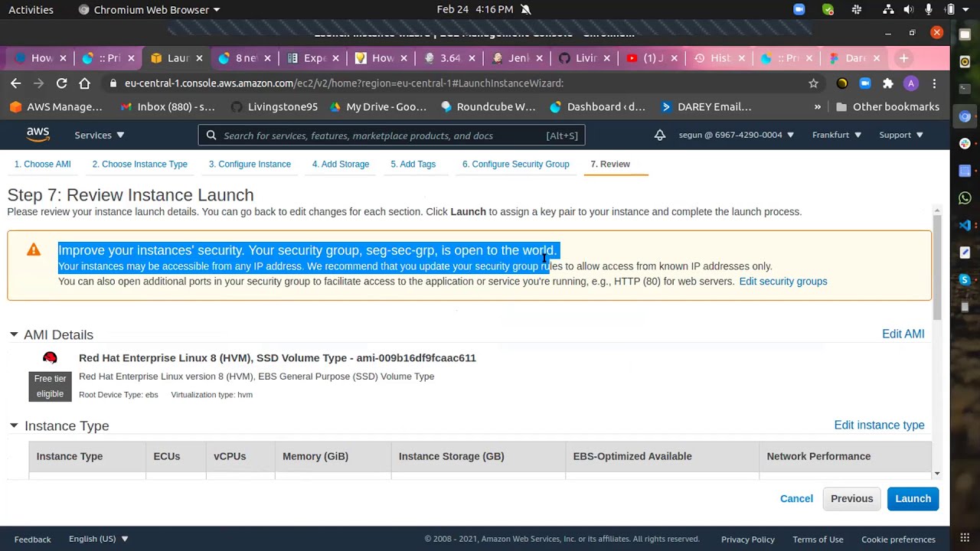Click the browser address bar URL
This screenshot has width=980, height=551.
pos(344,83)
